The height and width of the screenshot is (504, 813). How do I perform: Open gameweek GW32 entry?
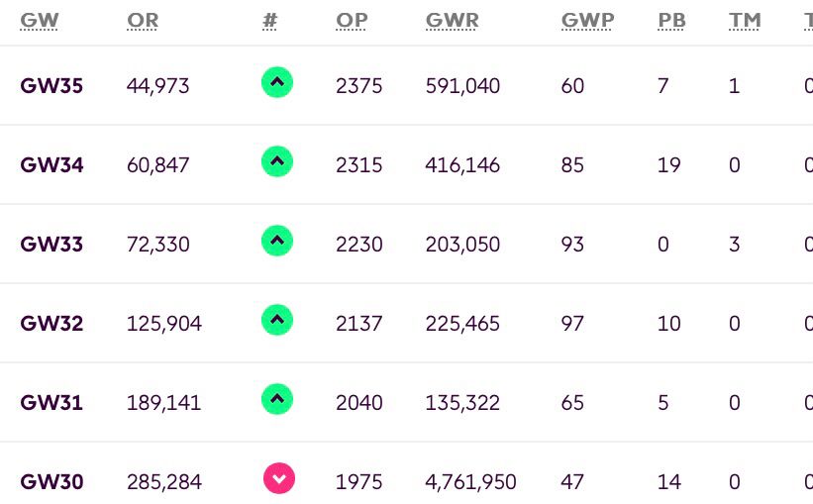click(51, 324)
